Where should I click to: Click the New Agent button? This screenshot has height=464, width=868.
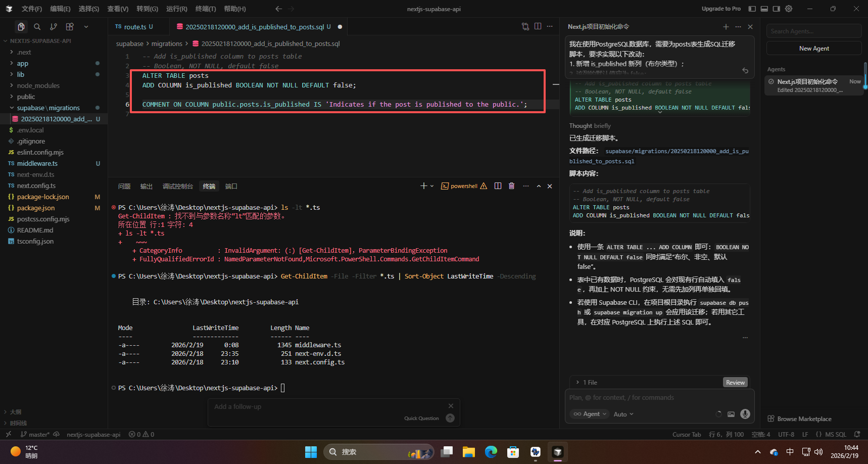coord(814,49)
